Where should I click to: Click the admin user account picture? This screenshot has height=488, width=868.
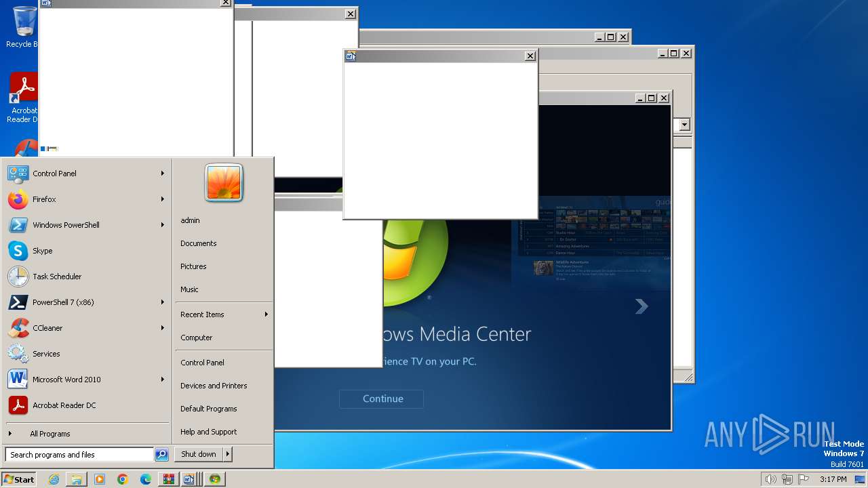[x=224, y=182]
